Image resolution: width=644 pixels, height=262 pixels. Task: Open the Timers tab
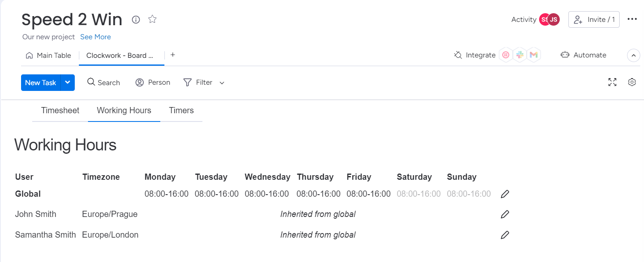pos(181,110)
